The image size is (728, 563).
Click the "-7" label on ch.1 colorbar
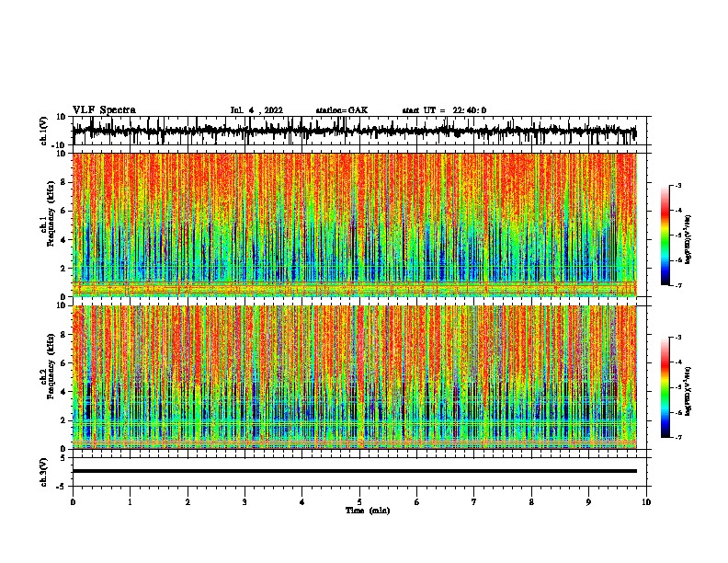click(x=677, y=285)
